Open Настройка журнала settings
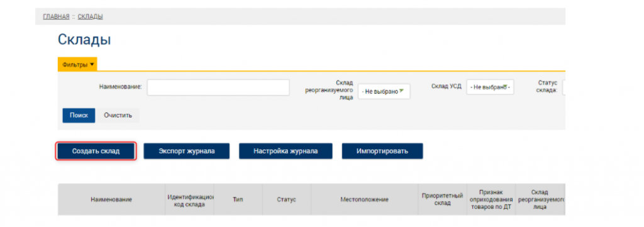Viewport: 644px width, 227px height. (x=286, y=151)
